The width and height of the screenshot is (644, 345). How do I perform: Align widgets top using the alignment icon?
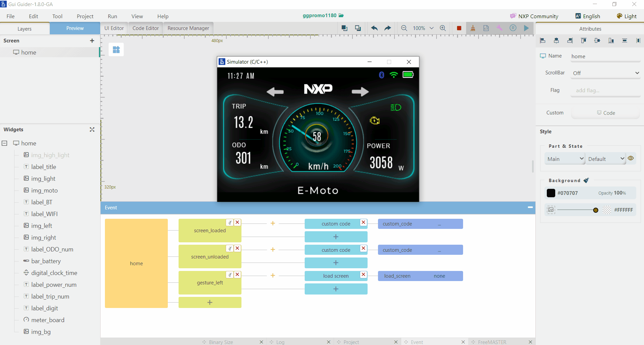(584, 40)
